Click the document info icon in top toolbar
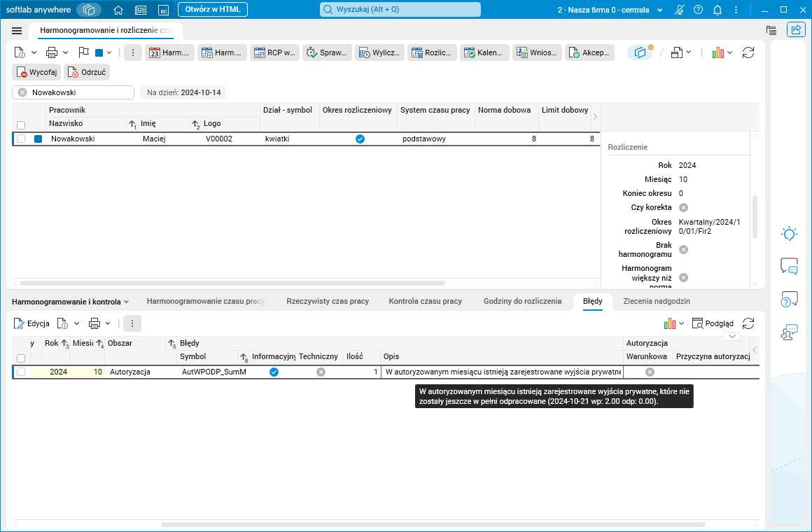The image size is (812, 532). [20, 52]
